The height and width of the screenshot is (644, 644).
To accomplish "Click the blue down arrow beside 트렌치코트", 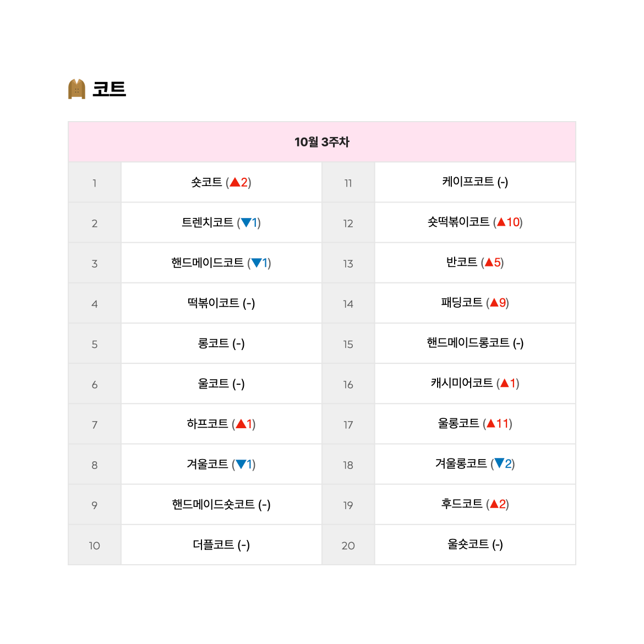I will coord(246,222).
